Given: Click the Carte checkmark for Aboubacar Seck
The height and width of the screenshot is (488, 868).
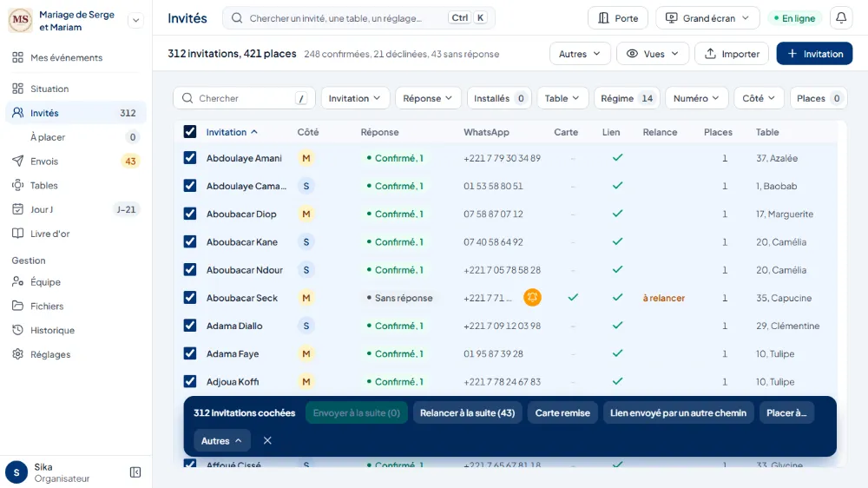Looking at the screenshot, I should 573,298.
